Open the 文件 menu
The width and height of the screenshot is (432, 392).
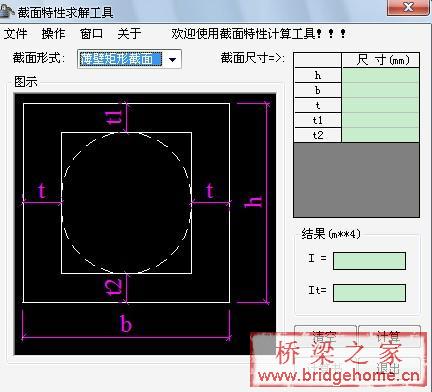(16, 33)
